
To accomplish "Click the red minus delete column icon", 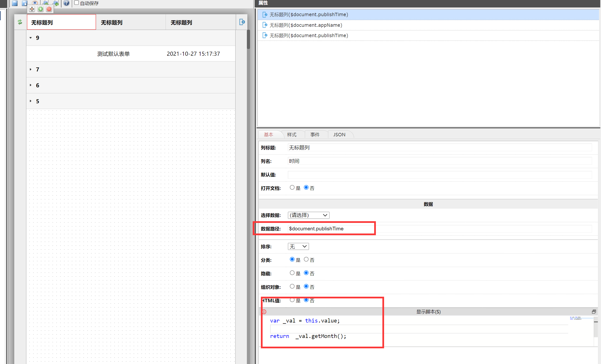I will [x=49, y=9].
